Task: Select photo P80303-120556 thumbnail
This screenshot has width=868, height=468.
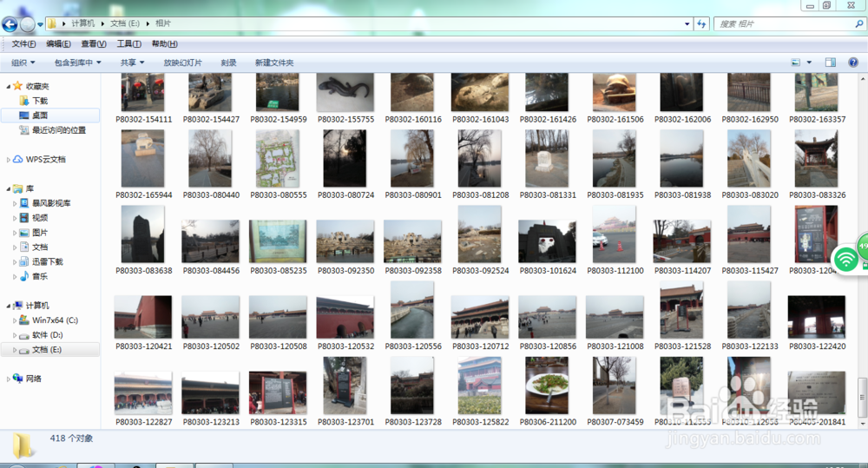Action: click(x=412, y=310)
